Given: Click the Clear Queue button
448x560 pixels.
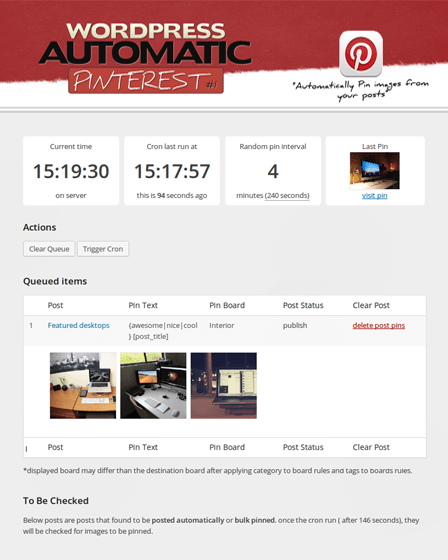Looking at the screenshot, I should pyautogui.click(x=49, y=249).
